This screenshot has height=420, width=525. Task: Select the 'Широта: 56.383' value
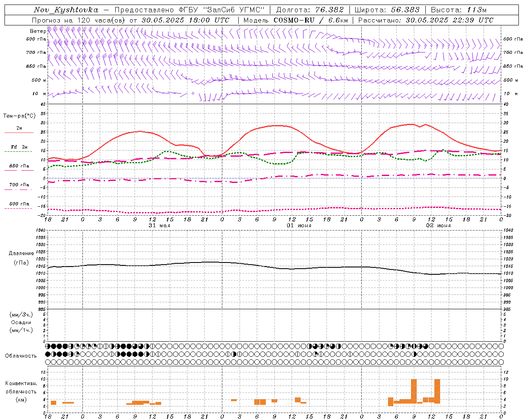click(x=387, y=10)
